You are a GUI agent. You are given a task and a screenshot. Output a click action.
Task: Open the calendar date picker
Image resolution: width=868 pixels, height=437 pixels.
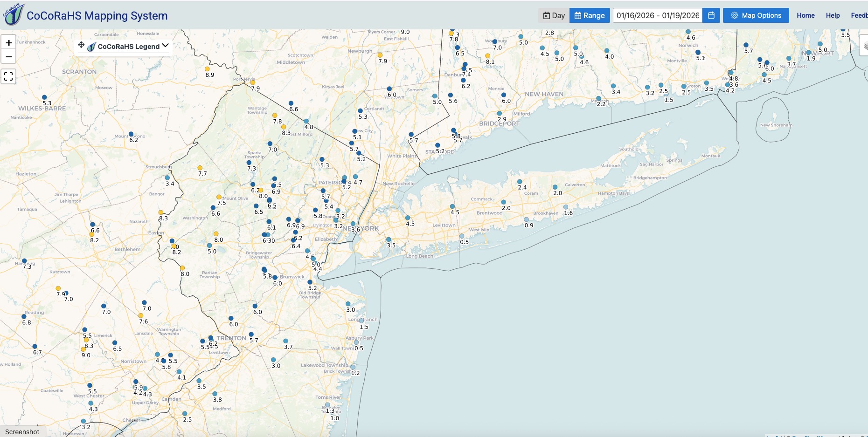click(711, 15)
